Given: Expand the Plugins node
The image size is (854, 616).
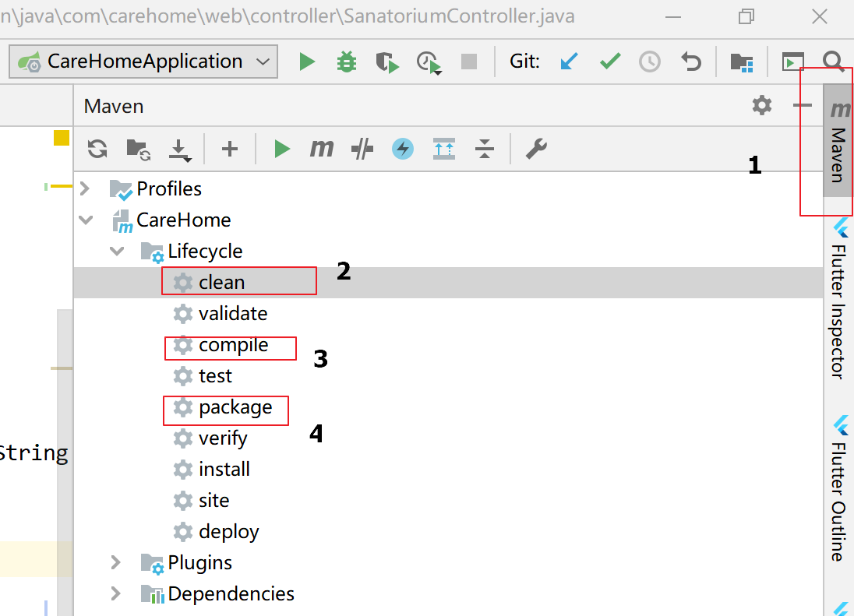Looking at the screenshot, I should pos(115,562).
